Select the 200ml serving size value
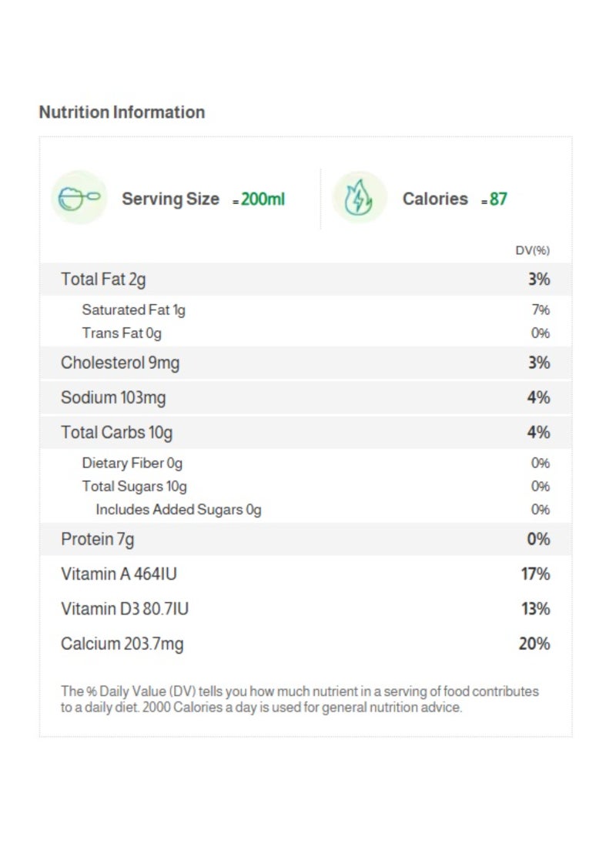 pyautogui.click(x=263, y=199)
